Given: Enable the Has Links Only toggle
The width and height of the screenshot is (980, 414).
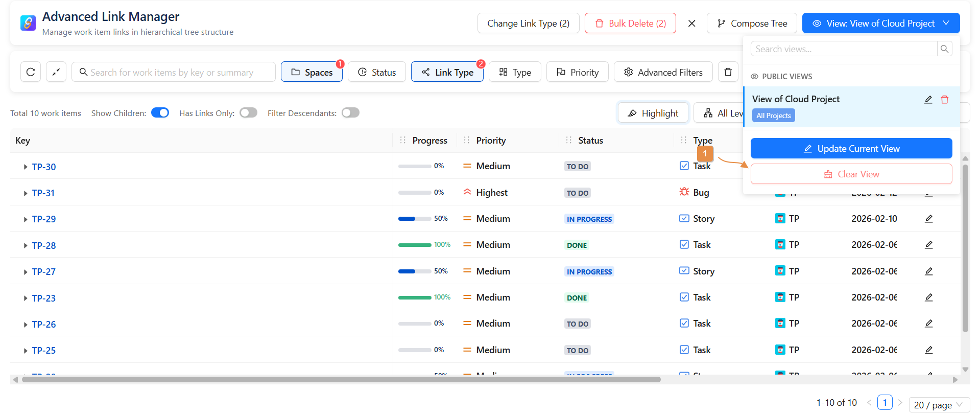Looking at the screenshot, I should click(248, 113).
